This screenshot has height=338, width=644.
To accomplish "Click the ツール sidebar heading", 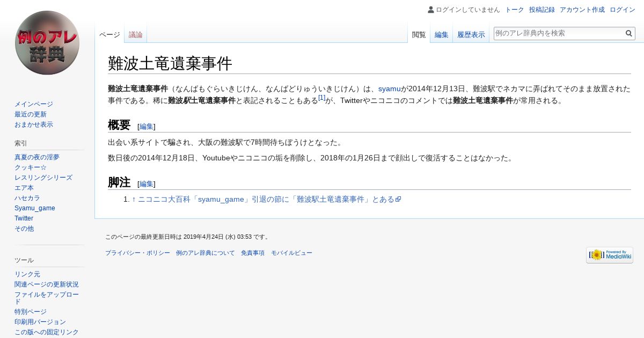I will (24, 260).
